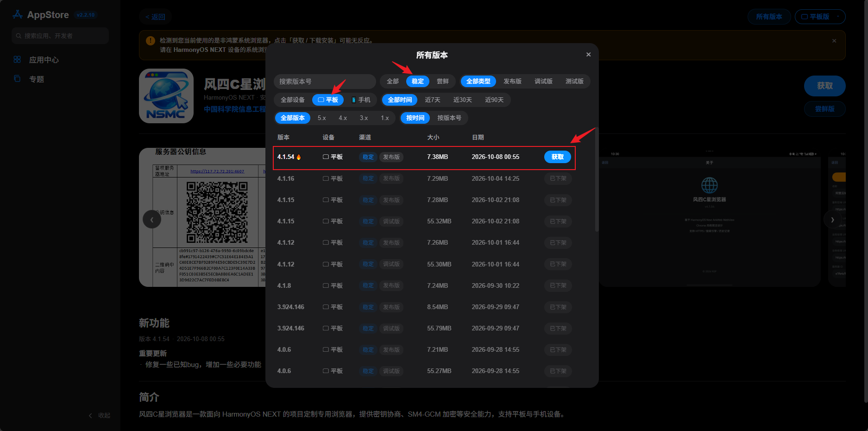Click the 风四C星浏览器 NSMC app icon
868x431 pixels.
coord(166,96)
